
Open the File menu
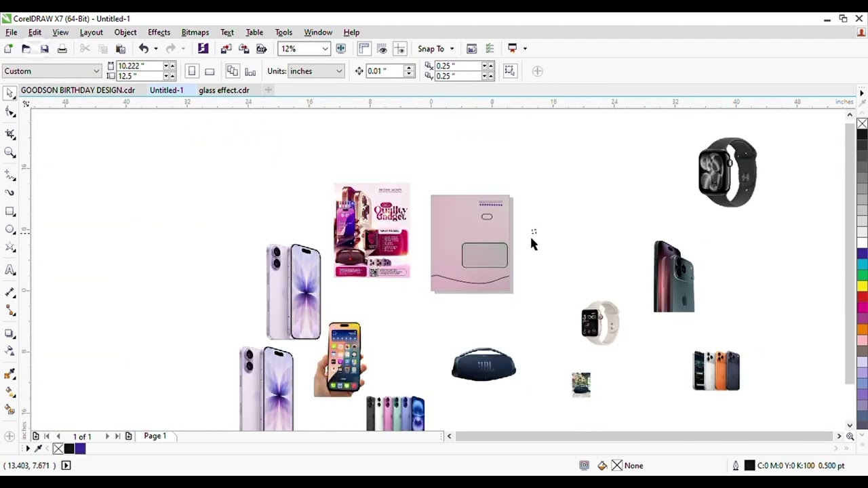12,33
